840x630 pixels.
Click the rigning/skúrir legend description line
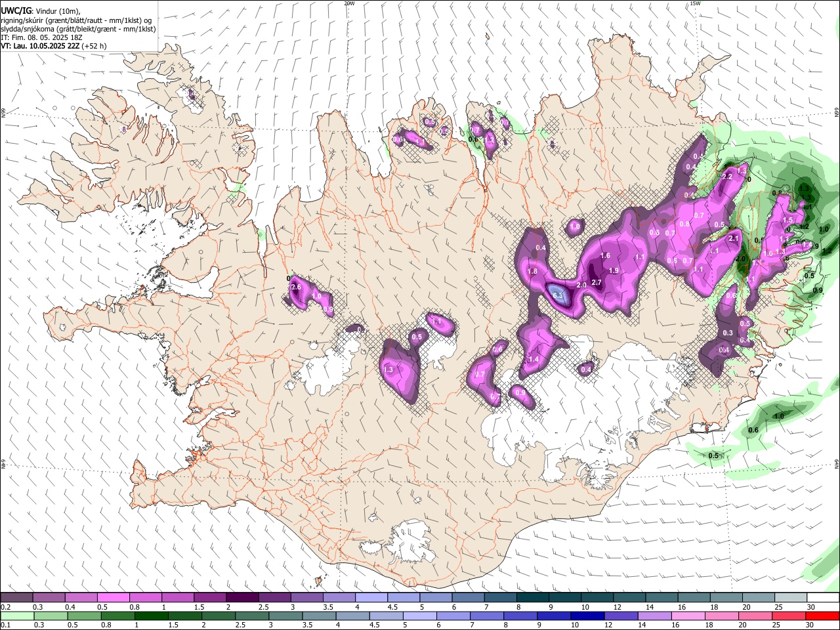(x=76, y=20)
